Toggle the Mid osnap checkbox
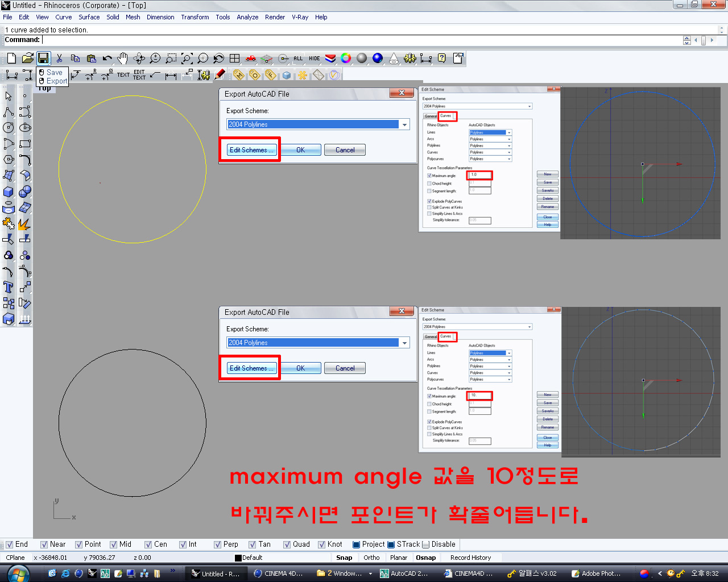Viewport: 728px width, 582px height. 113,544
